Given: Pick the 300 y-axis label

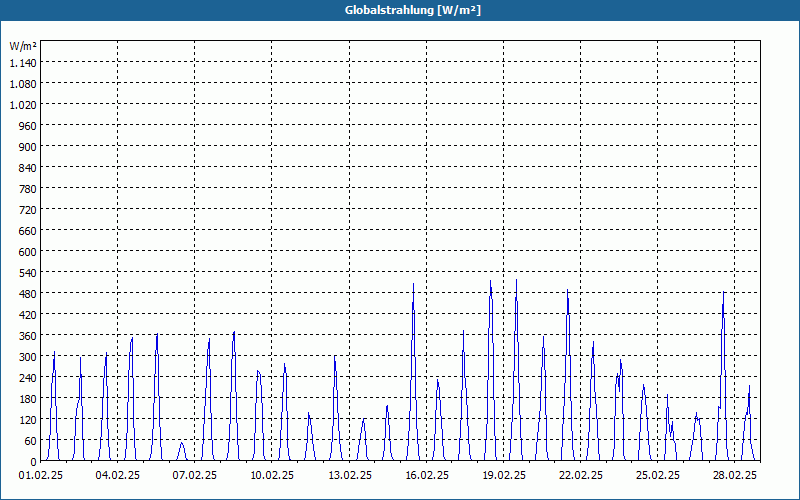Looking at the screenshot, I should [x=28, y=357].
